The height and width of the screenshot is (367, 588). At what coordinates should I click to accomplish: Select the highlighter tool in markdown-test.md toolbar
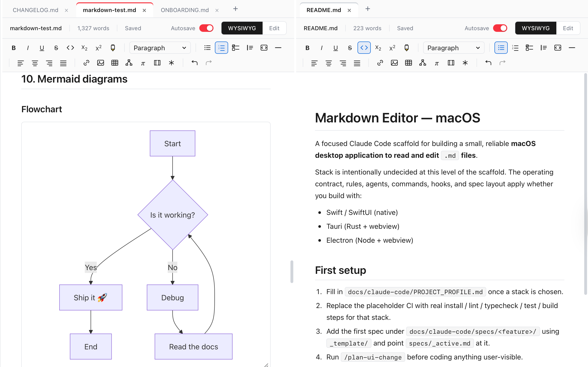tap(113, 48)
